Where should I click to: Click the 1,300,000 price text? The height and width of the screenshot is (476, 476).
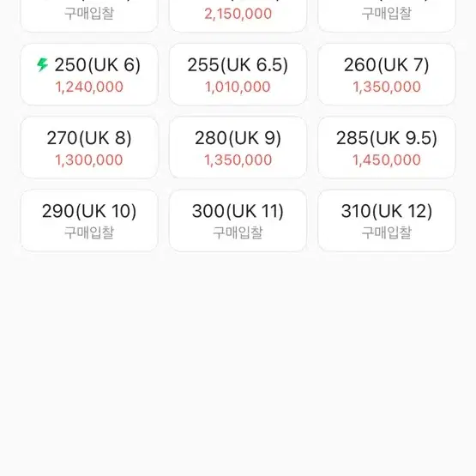(89, 160)
